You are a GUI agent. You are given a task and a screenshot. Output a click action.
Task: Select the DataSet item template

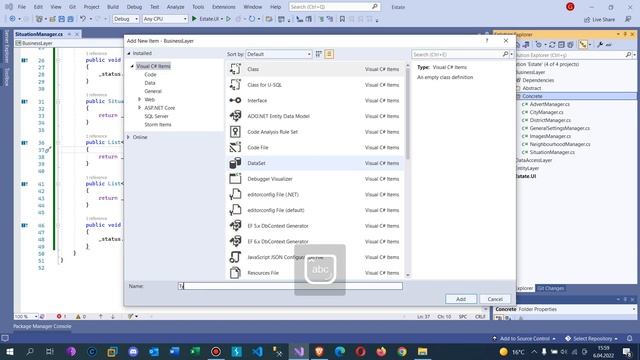(x=315, y=163)
